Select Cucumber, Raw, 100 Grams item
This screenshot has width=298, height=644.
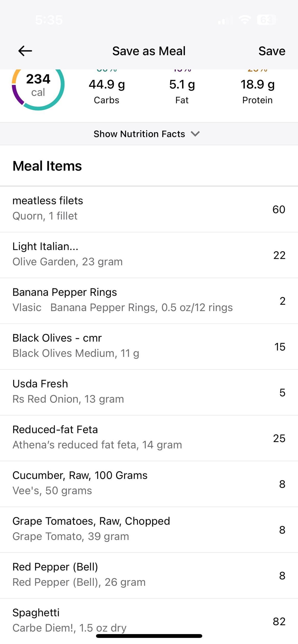click(149, 484)
